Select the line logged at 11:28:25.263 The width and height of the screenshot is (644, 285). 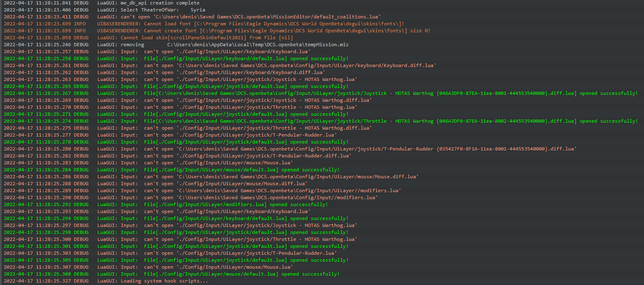click(x=180, y=79)
